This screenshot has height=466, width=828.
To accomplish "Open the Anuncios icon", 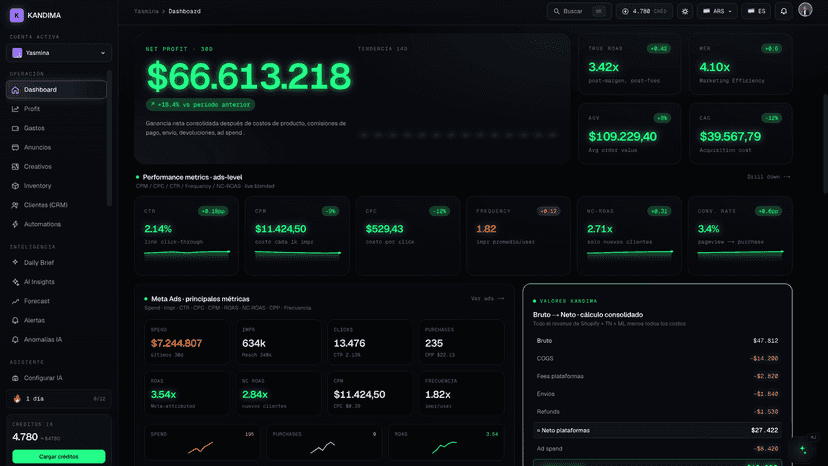I will pos(15,147).
